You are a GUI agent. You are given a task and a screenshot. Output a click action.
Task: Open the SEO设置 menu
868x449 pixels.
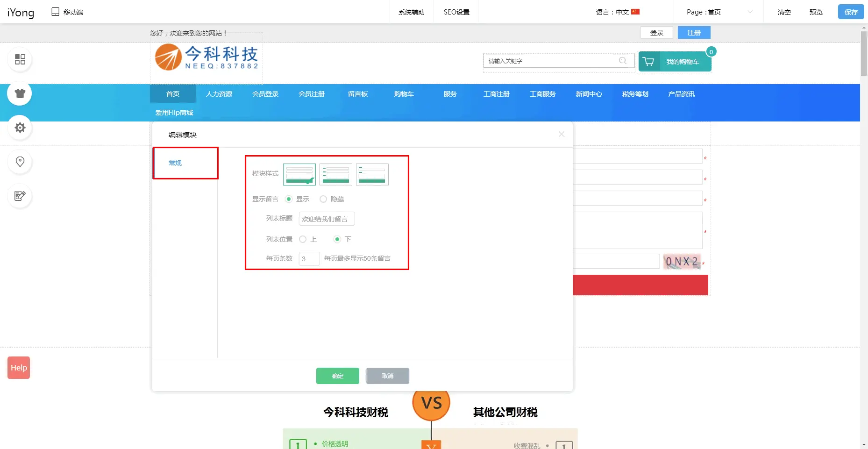tap(456, 12)
